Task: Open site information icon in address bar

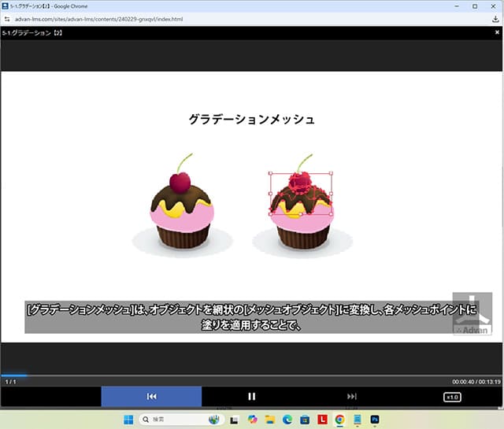Action: coord(8,18)
